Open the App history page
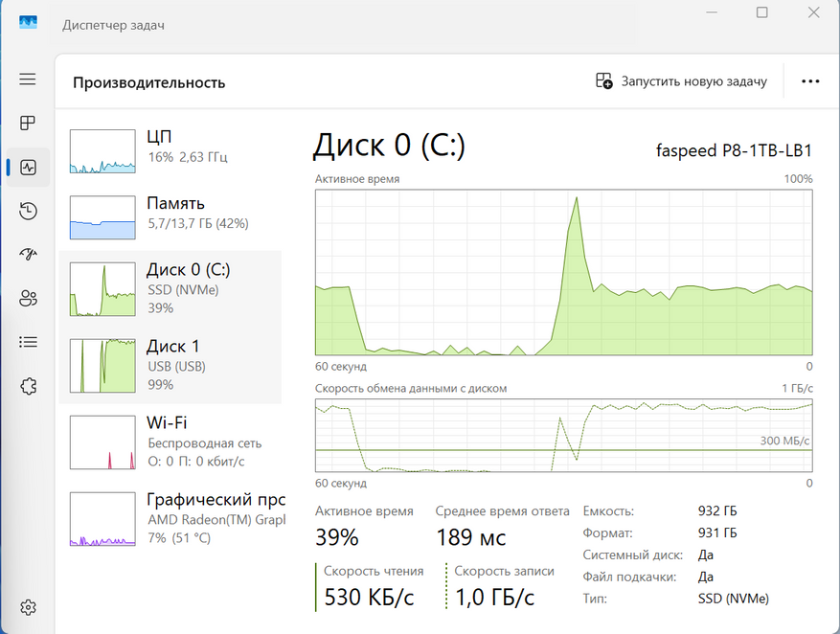Image resolution: width=840 pixels, height=634 pixels. tap(28, 211)
